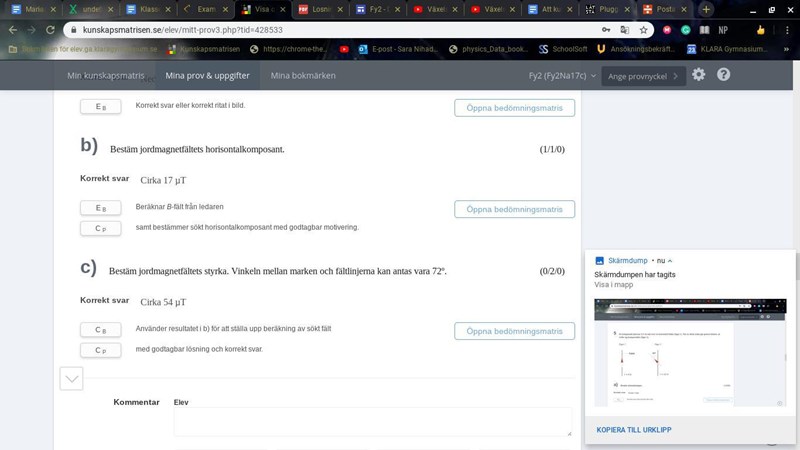This screenshot has width=800, height=450.
Task: Open the settings gear icon
Action: click(x=698, y=75)
